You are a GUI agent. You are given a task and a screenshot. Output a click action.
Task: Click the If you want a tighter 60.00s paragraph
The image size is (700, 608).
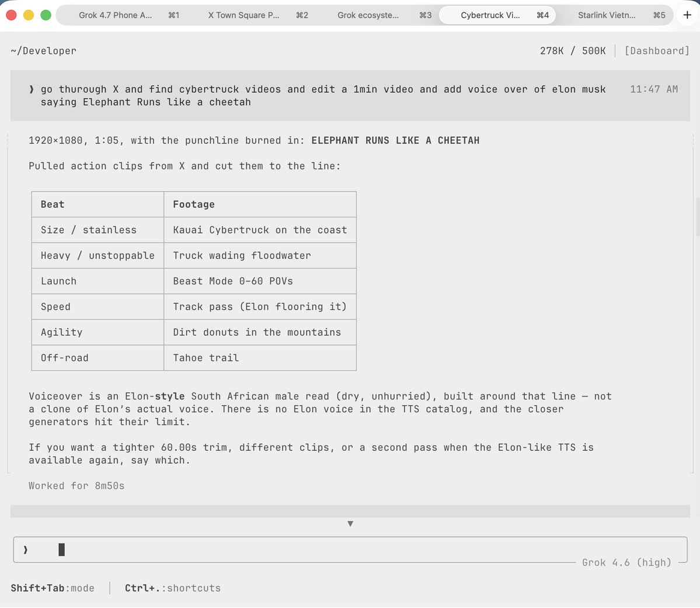click(x=311, y=454)
